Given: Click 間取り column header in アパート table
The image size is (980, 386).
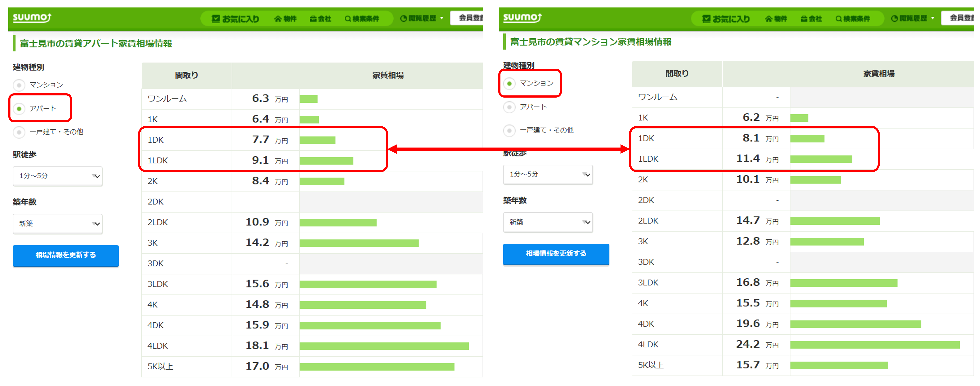Looking at the screenshot, I should [x=186, y=75].
